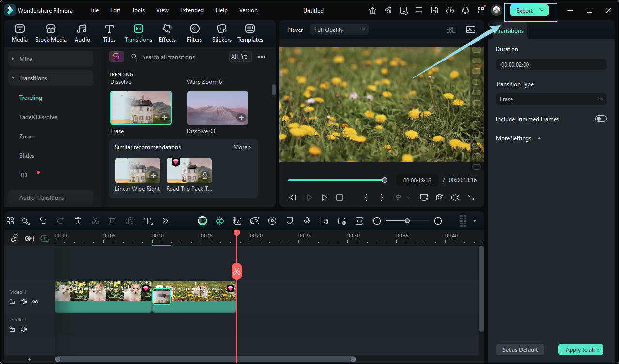The height and width of the screenshot is (364, 619).
Task: Start voiceover recording with microphone icon
Action: click(307, 221)
